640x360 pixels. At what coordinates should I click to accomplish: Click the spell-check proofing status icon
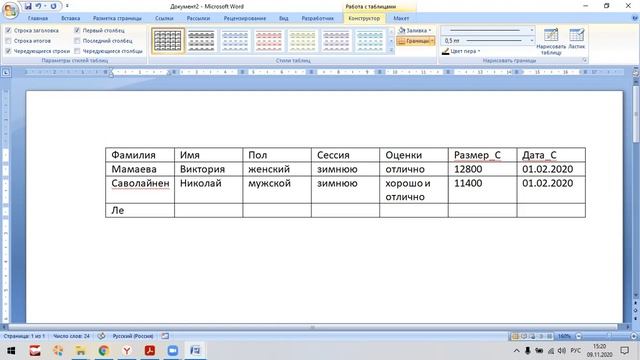(x=101, y=336)
